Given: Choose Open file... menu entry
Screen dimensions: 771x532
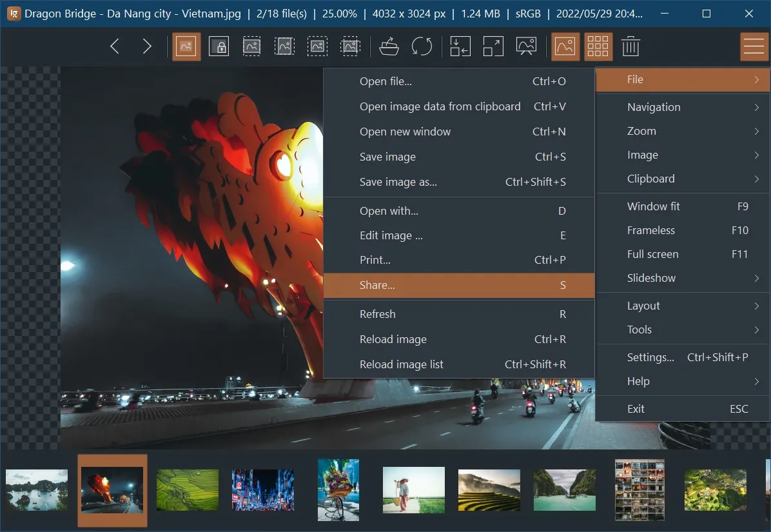Looking at the screenshot, I should [x=459, y=82].
